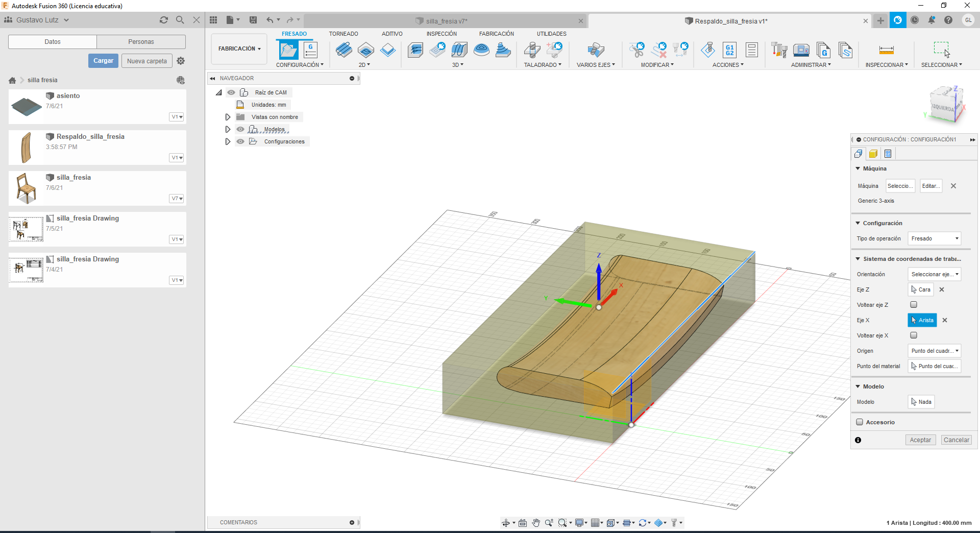The height and width of the screenshot is (533, 980).
Task: Click the Nueva carpeta button
Action: tap(147, 61)
